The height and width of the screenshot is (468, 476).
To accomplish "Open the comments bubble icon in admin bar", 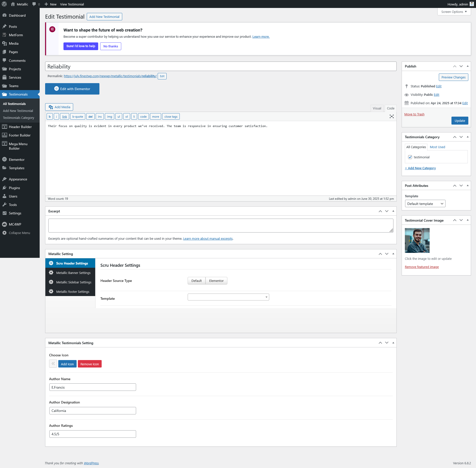I will 34,4.
